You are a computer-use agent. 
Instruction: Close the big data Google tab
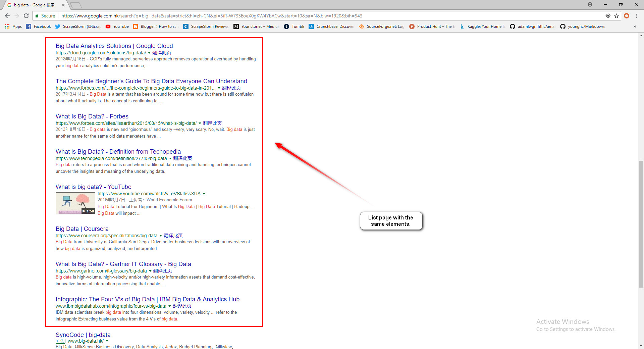click(x=63, y=5)
